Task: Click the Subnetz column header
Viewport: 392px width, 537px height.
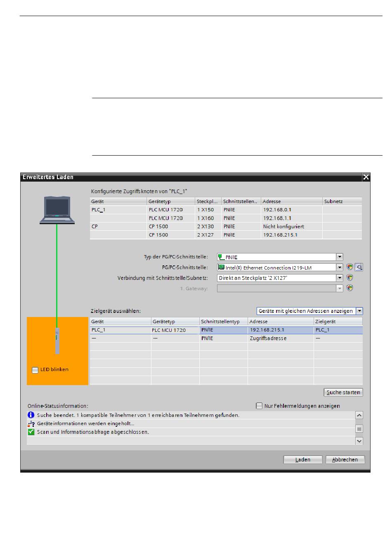Action: (342, 201)
